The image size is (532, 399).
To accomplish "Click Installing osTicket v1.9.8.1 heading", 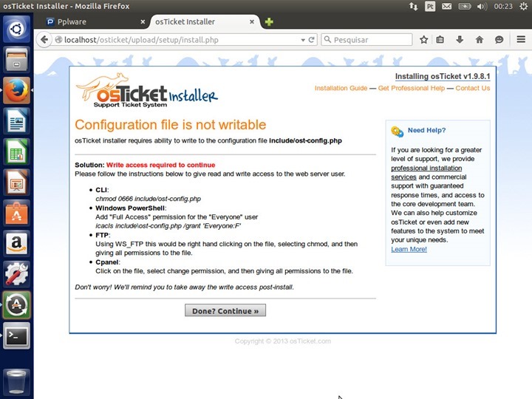I will pyautogui.click(x=443, y=76).
